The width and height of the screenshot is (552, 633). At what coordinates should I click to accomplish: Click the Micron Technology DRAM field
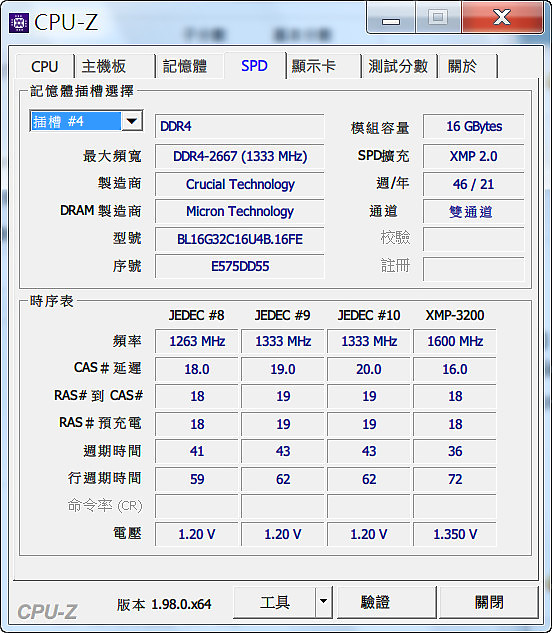point(239,212)
